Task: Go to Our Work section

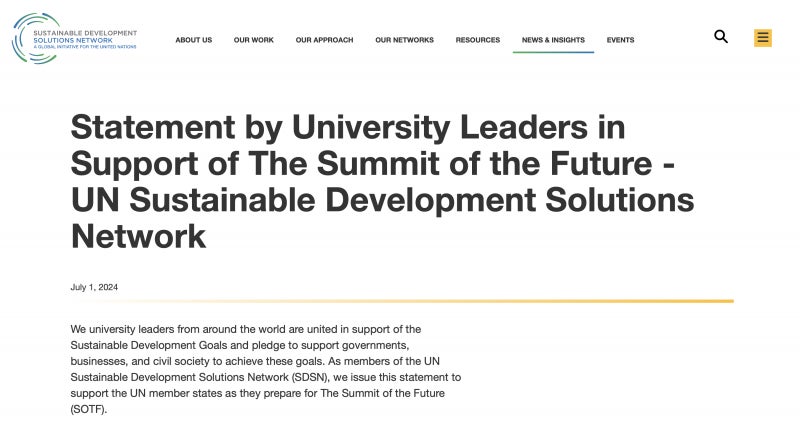Action: [x=253, y=40]
